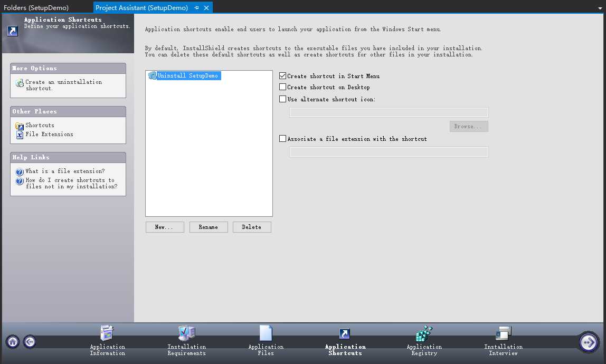
Task: Open Application Information step icon
Action: (x=107, y=333)
